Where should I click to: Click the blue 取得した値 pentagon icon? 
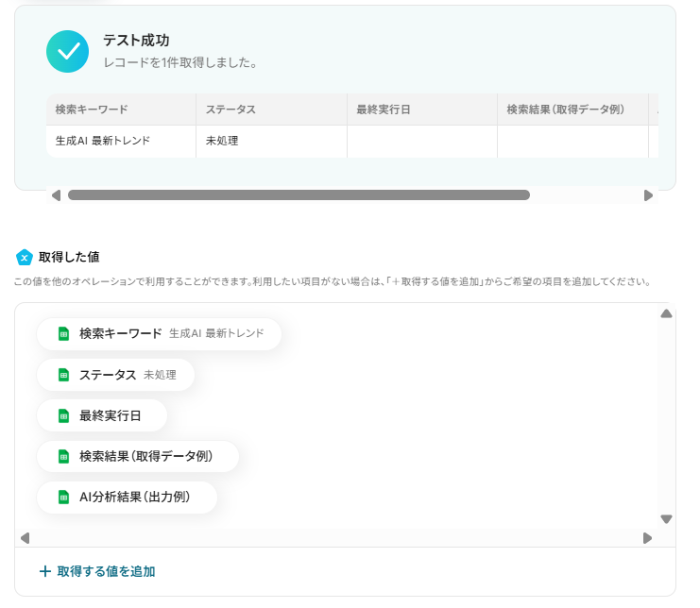pyautogui.click(x=25, y=257)
